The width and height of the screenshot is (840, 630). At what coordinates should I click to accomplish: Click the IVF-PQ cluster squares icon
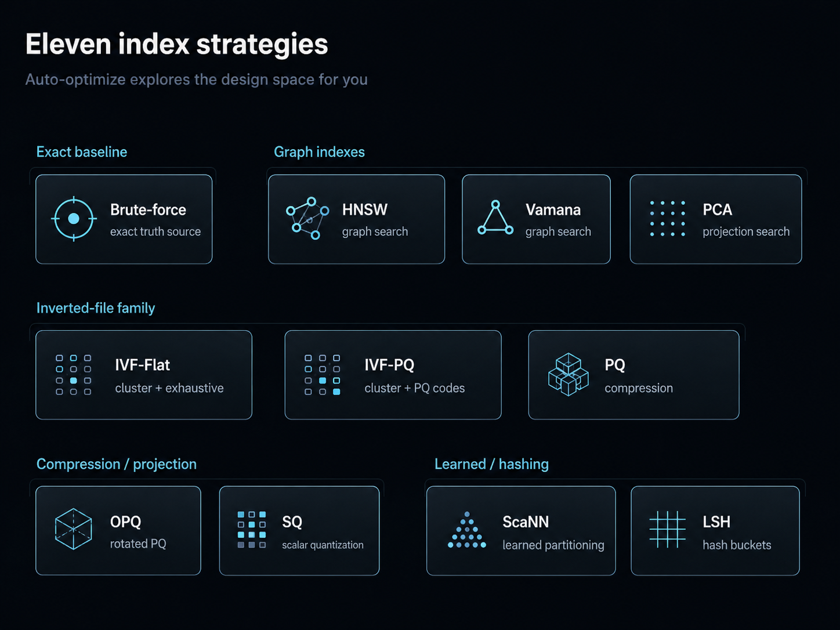323,375
